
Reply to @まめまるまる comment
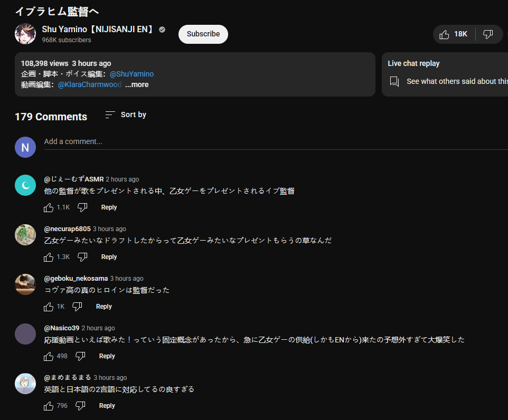(107, 405)
